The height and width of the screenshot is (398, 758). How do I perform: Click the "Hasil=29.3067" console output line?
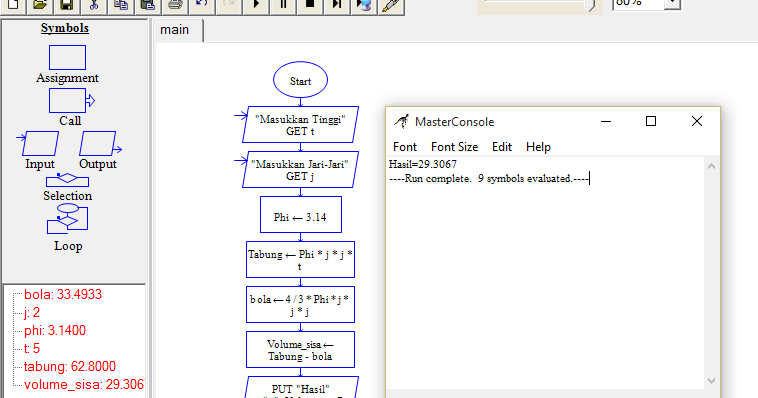coord(423,164)
